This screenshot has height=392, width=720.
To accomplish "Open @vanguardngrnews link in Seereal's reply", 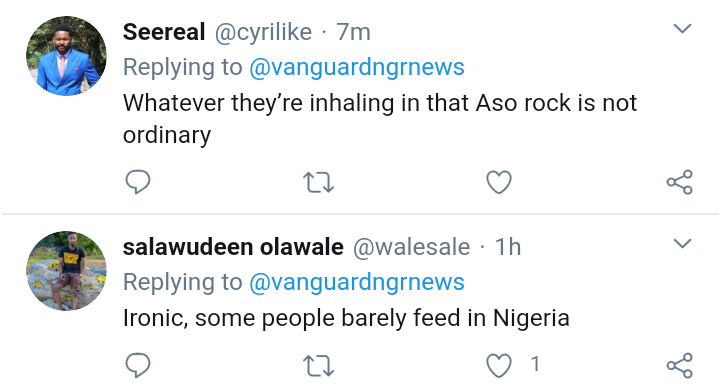I will pos(357,67).
